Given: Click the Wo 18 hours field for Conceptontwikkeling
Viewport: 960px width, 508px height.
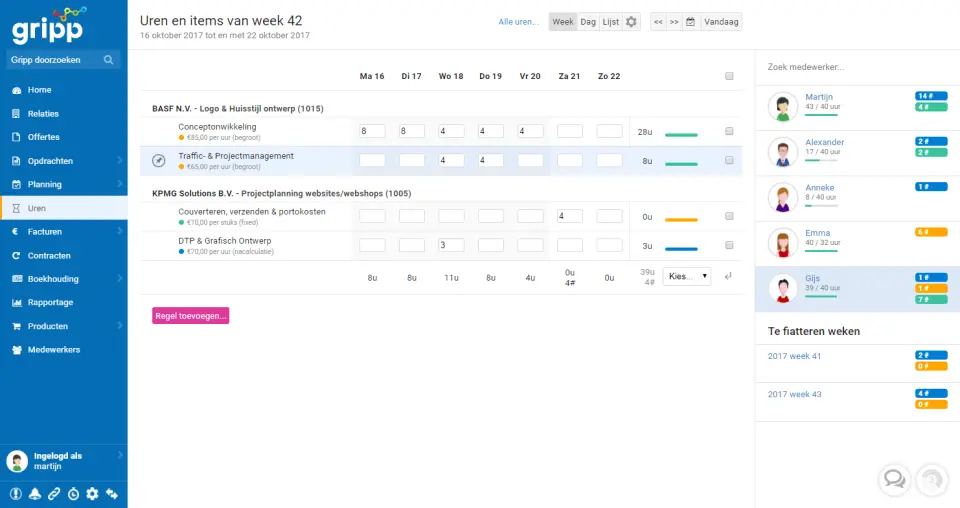Looking at the screenshot, I should point(451,131).
